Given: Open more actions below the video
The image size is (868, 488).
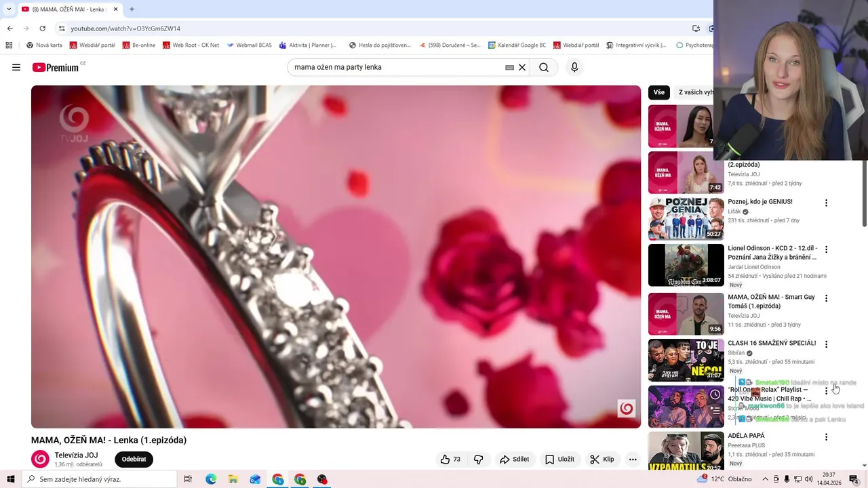Looking at the screenshot, I should tap(633, 459).
